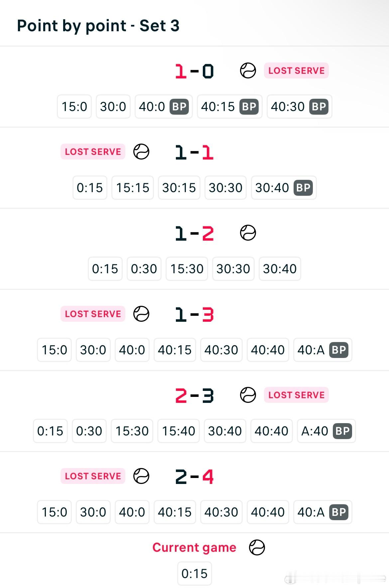Click the Current game label
This screenshot has height=588, width=389.
pos(194,547)
